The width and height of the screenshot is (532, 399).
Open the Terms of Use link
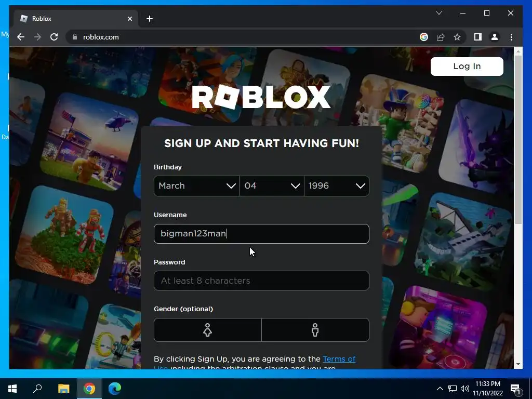click(339, 359)
